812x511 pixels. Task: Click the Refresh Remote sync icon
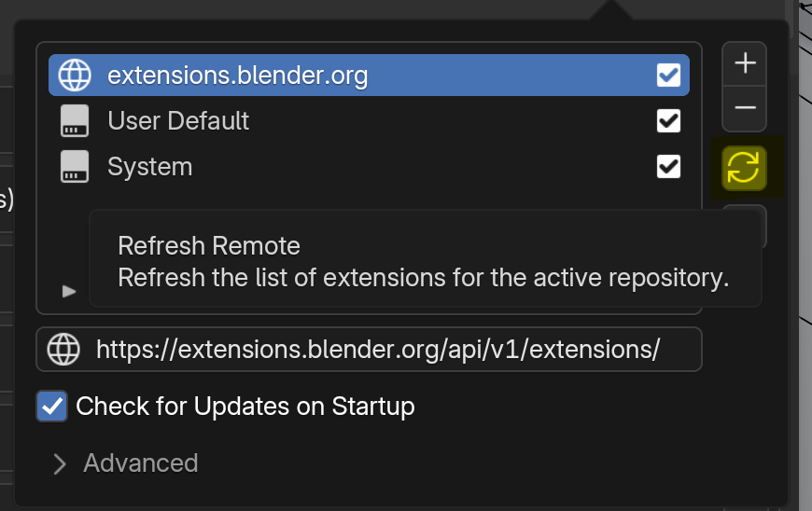click(x=744, y=168)
